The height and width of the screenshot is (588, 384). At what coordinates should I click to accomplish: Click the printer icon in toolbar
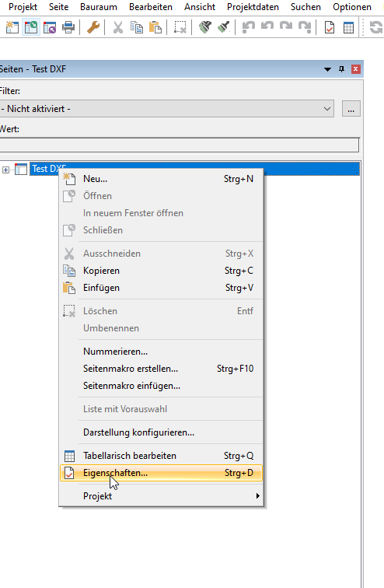click(68, 27)
